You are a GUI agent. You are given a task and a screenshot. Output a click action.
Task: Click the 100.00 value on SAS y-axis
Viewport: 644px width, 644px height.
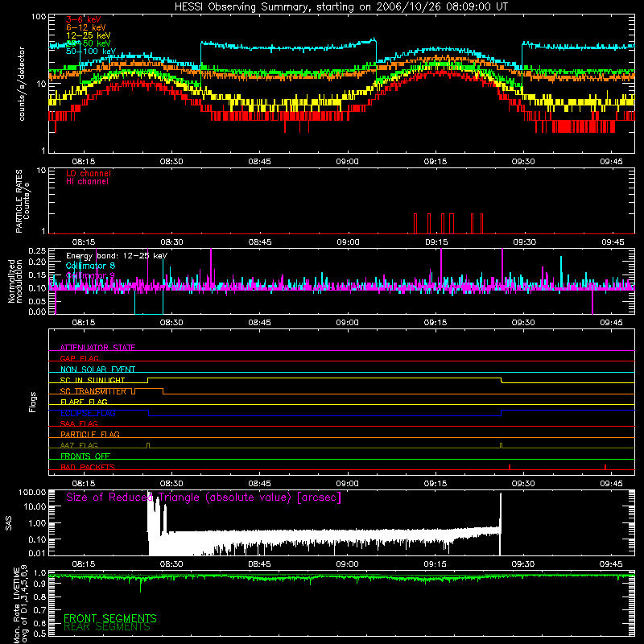[x=32, y=492]
